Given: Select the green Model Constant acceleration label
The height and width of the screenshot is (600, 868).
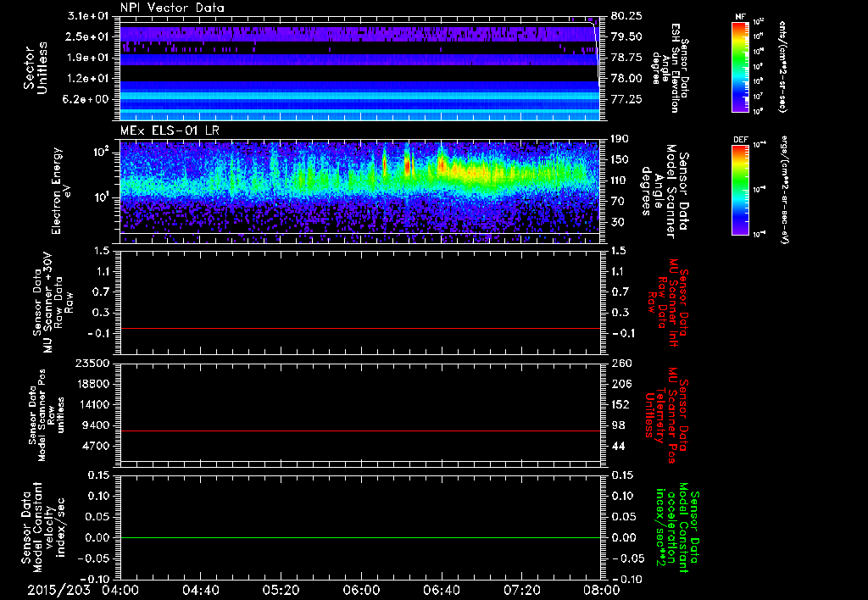Looking at the screenshot, I should (x=676, y=529).
